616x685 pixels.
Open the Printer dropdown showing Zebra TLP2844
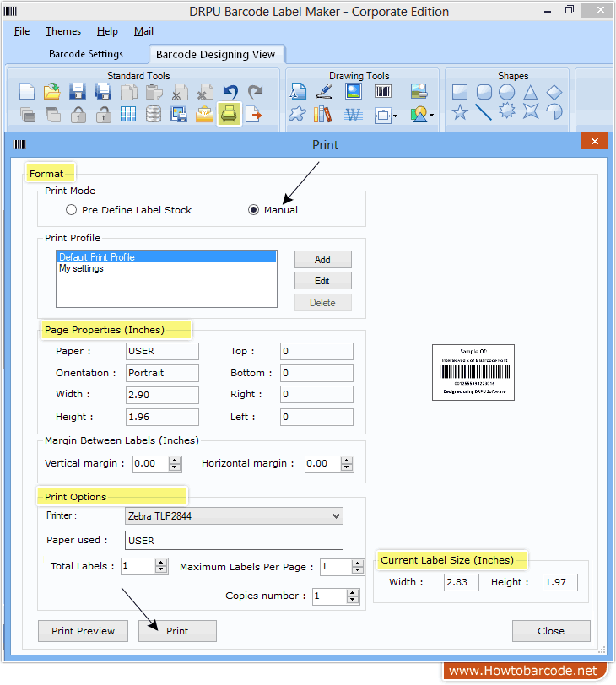234,516
